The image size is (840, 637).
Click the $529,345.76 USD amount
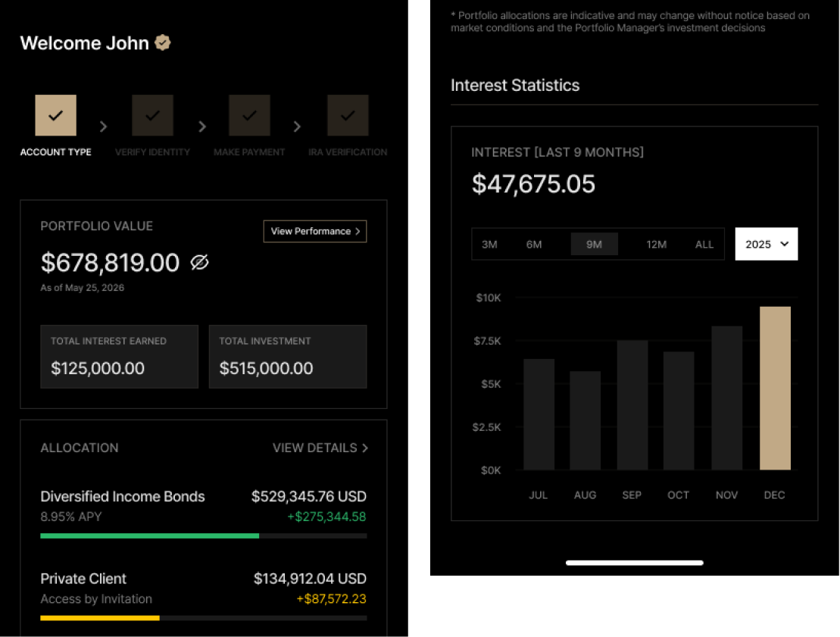pyautogui.click(x=308, y=497)
